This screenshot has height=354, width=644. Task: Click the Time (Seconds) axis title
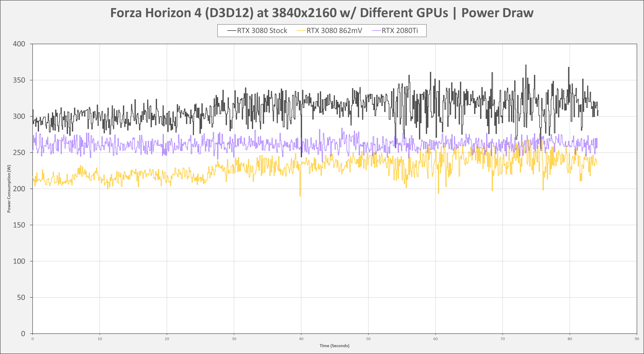click(334, 346)
